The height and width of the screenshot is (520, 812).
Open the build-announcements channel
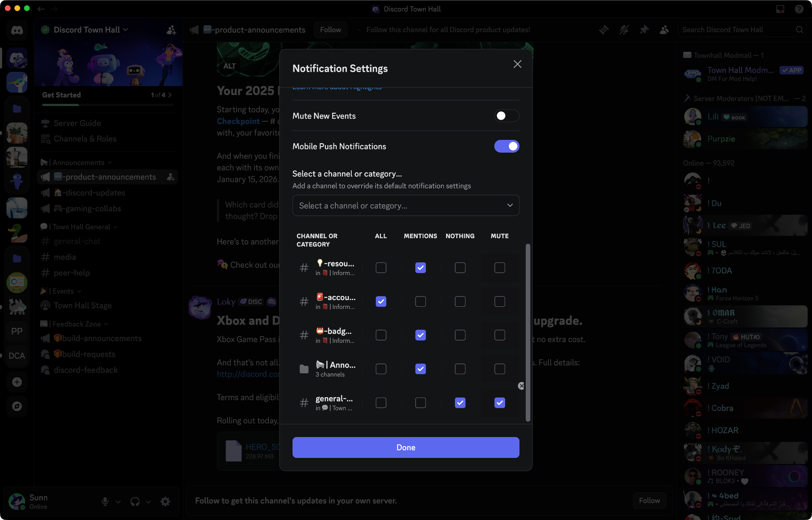coord(108,338)
